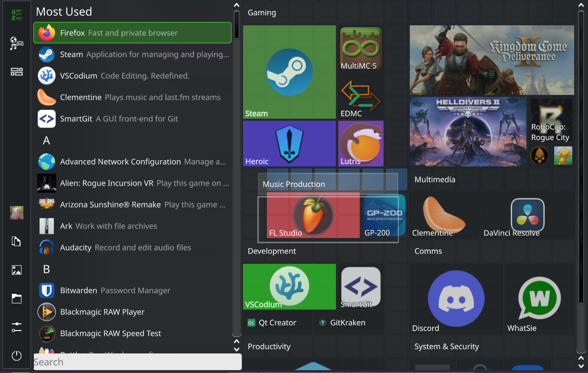Open the Documents folder sidebar icon

click(x=17, y=241)
